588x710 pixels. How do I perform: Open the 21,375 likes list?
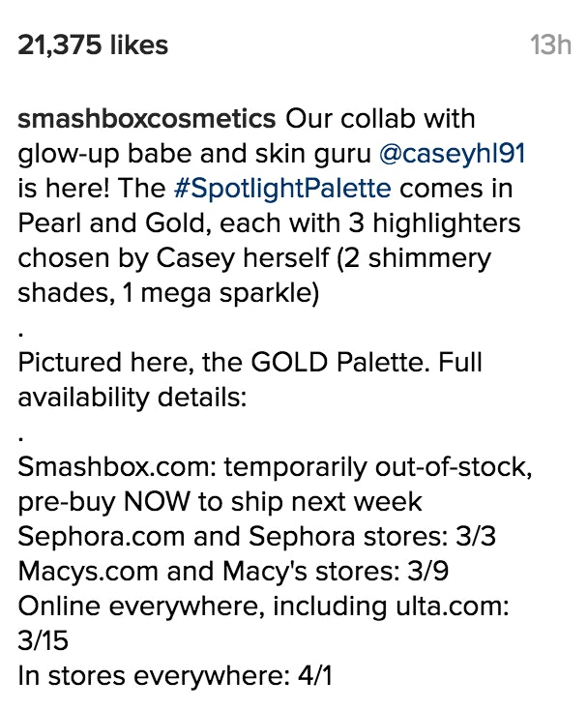tap(93, 45)
